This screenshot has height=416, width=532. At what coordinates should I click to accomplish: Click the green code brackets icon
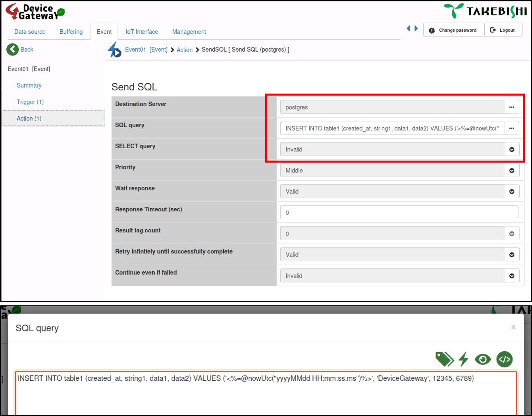click(x=504, y=359)
